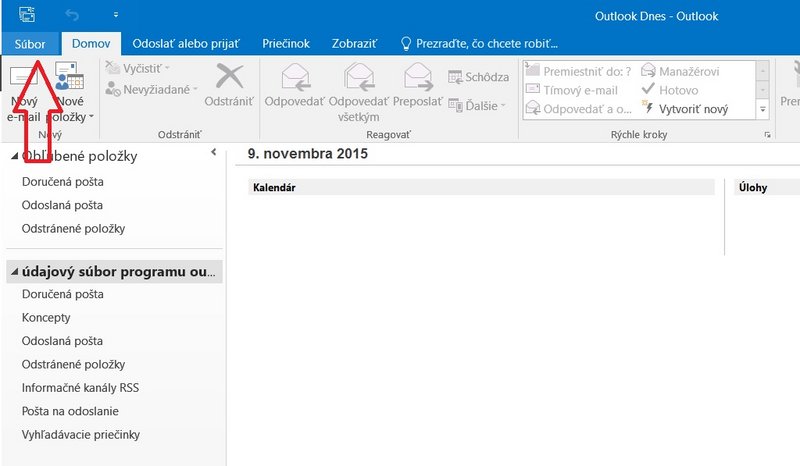Collapse the Obľúbené položky section

14,156
